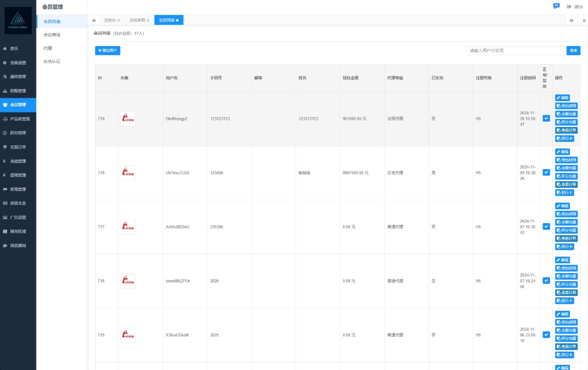Click 编辑 button for user 719
Image resolution: width=588 pixels, height=370 pixels.
click(x=562, y=98)
